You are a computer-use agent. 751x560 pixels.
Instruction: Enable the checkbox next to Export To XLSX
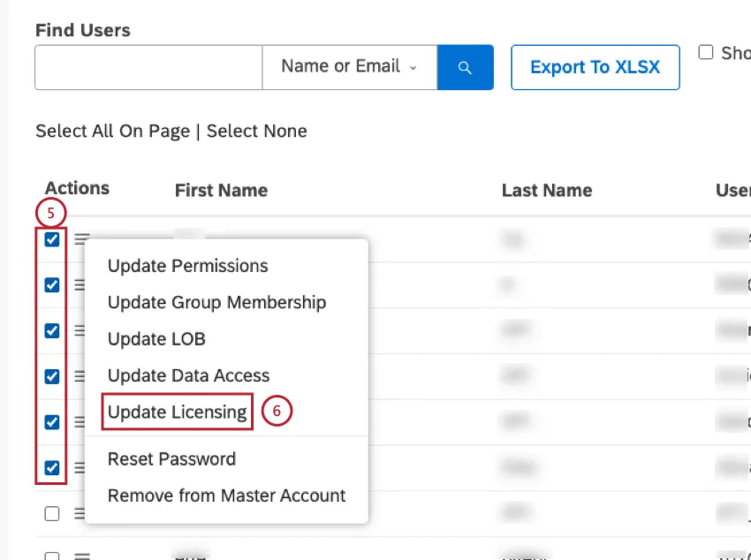[x=705, y=52]
